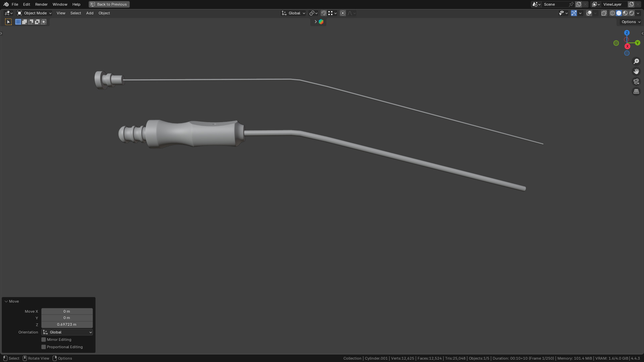Open the Add menu

click(90, 13)
